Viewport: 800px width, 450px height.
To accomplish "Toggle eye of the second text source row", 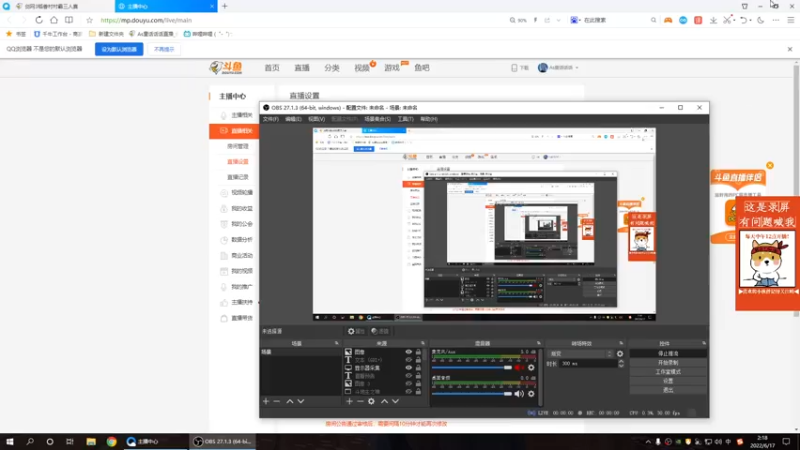I will click(x=409, y=376).
